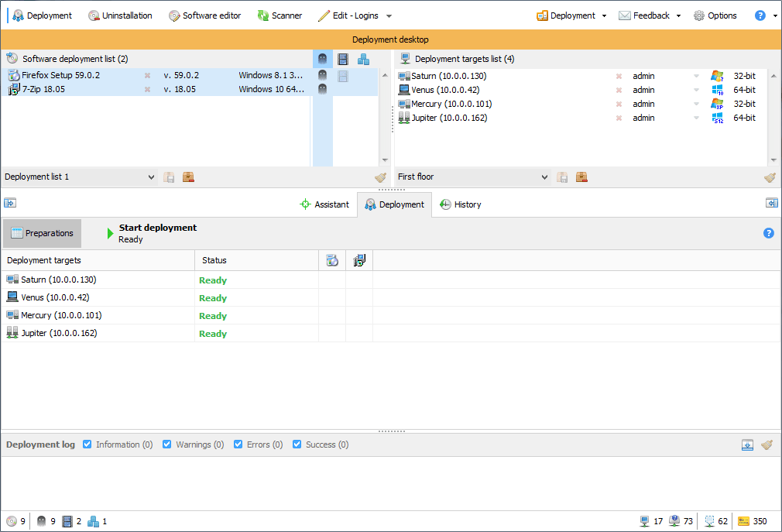Remove 7-Zip 18.05 using its X icon

point(147,89)
